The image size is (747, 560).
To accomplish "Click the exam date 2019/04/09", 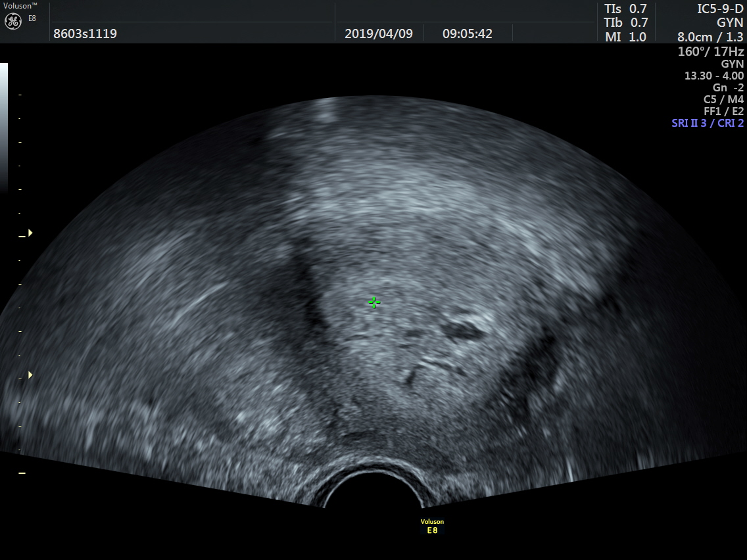I will tap(379, 34).
